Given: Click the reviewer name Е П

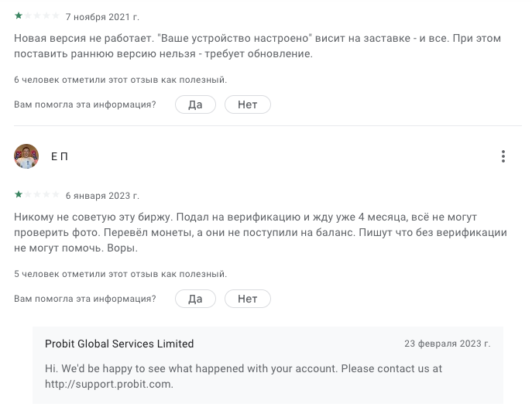Looking at the screenshot, I should [60, 157].
